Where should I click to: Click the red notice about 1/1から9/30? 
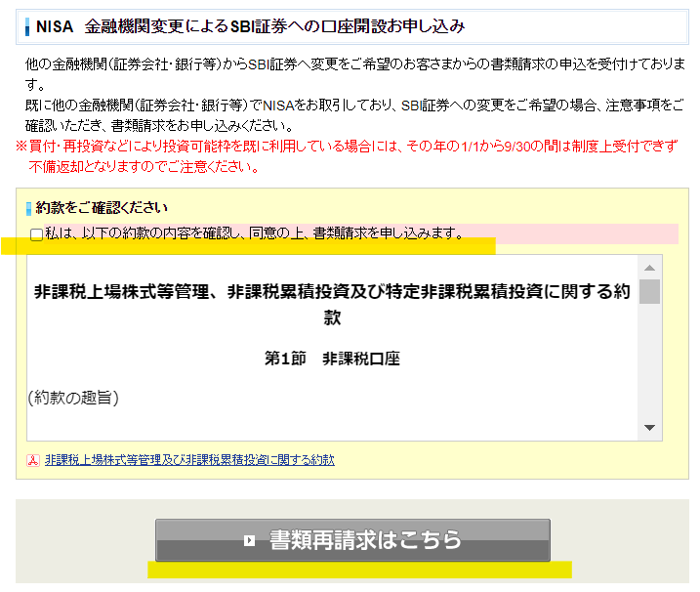pos(347,156)
